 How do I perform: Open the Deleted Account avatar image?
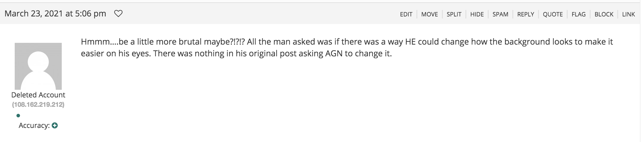click(38, 66)
